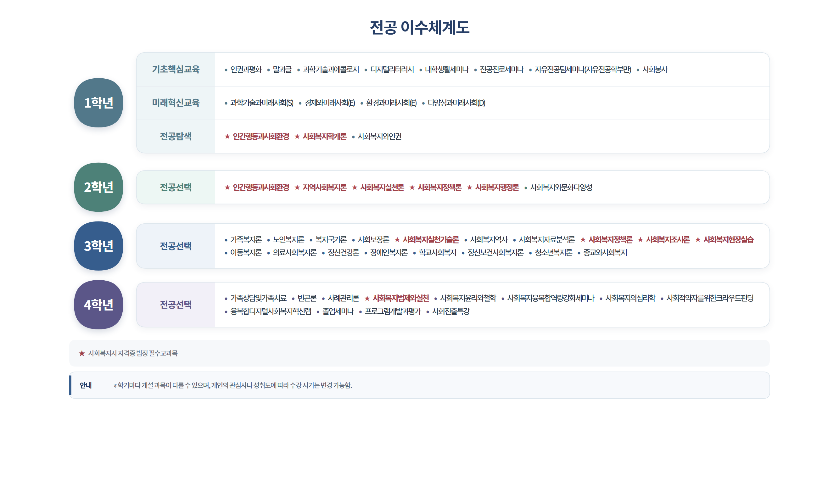Viewport: 839px width, 504px height.
Task: Select 자유전공팀세미나(자유전공학부만) course
Action: (x=583, y=69)
